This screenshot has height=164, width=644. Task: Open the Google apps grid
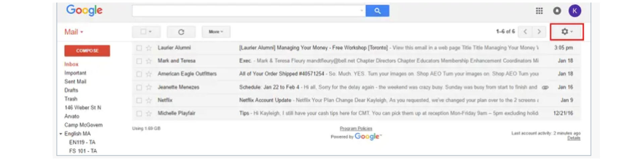(x=539, y=11)
